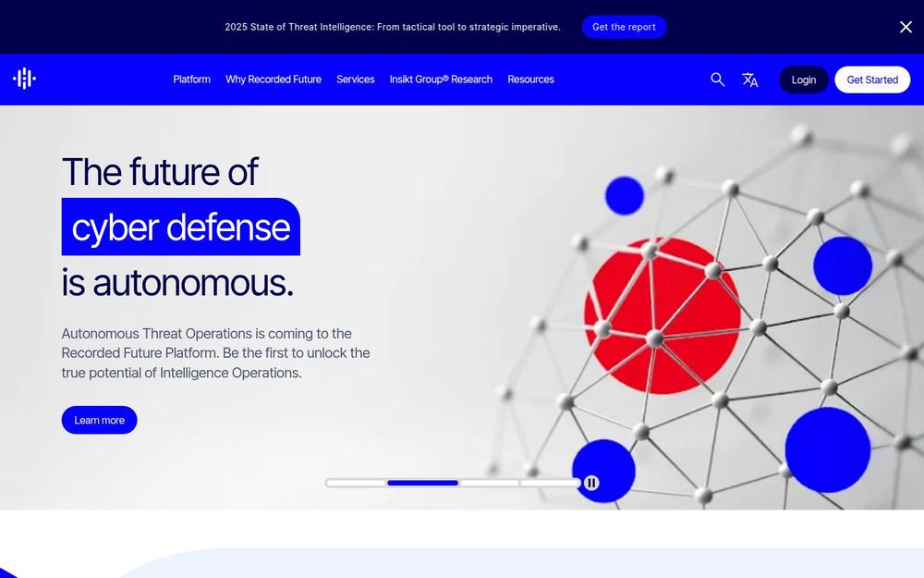Click the Get Started button
Viewport: 924px width, 578px height.
coord(872,80)
